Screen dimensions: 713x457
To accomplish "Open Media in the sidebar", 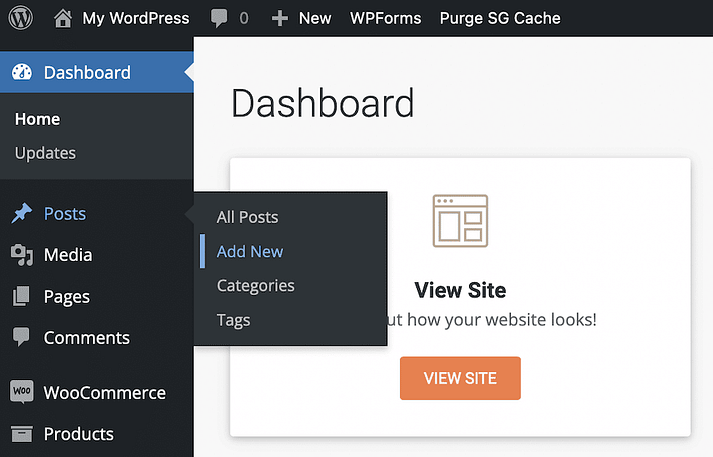I will tap(68, 255).
